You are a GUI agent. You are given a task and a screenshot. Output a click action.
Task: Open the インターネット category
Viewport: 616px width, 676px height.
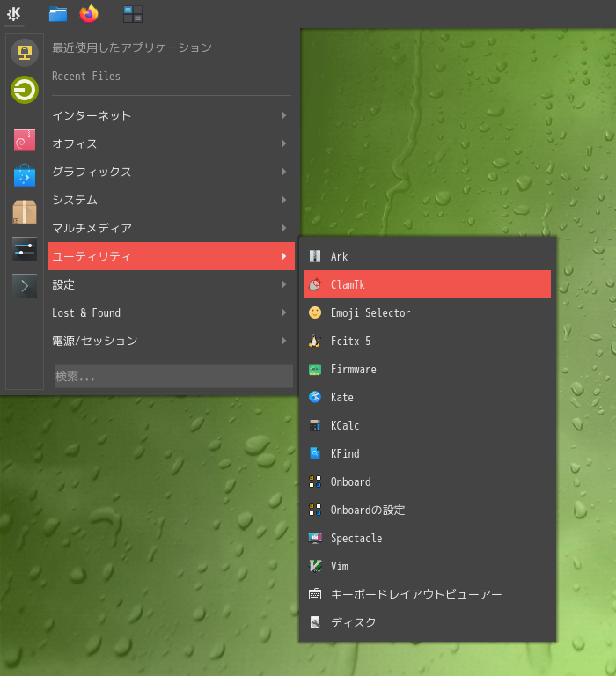point(171,115)
